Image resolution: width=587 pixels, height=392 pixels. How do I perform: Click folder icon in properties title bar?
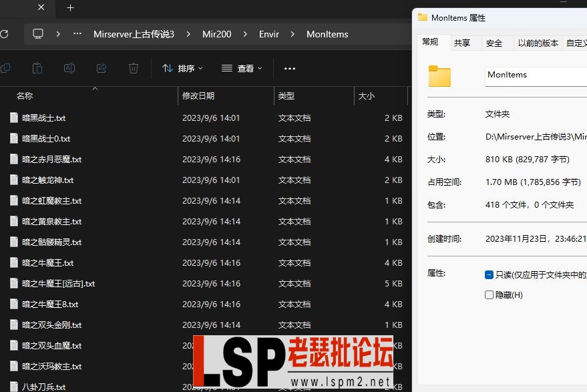pos(423,17)
